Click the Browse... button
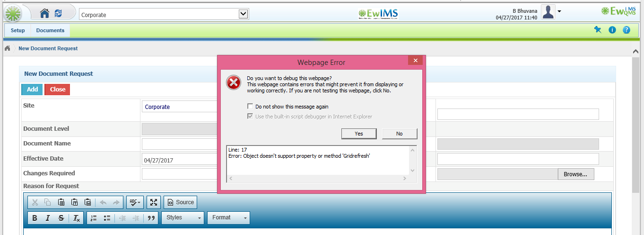The width and height of the screenshot is (644, 235). (x=575, y=174)
